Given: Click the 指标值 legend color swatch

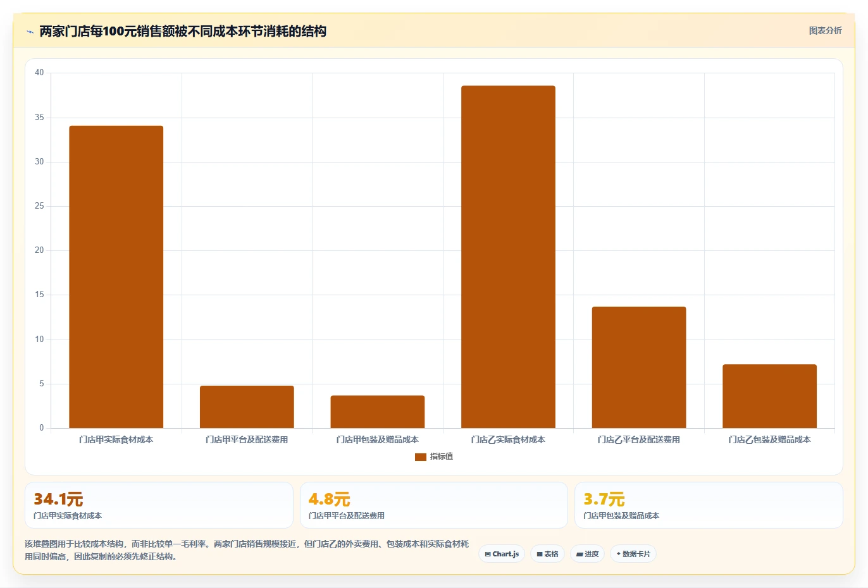Looking at the screenshot, I should pyautogui.click(x=421, y=457).
